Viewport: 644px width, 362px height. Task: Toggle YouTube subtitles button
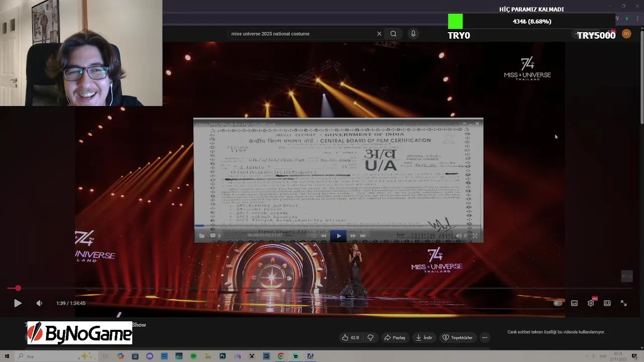click(x=574, y=303)
